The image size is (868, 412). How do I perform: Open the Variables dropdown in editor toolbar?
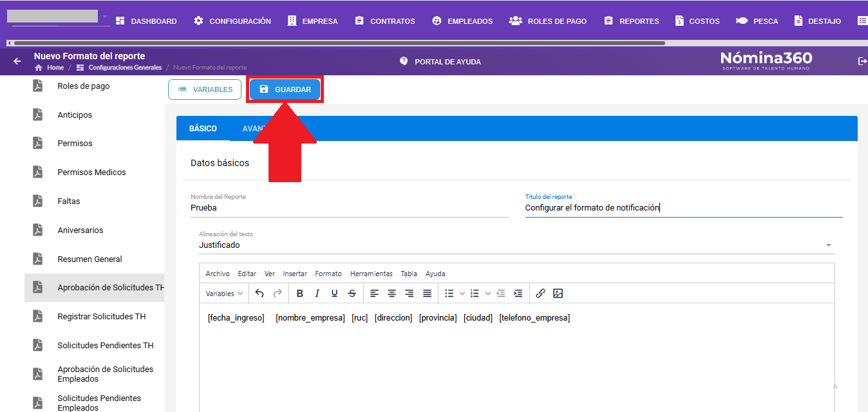(224, 294)
